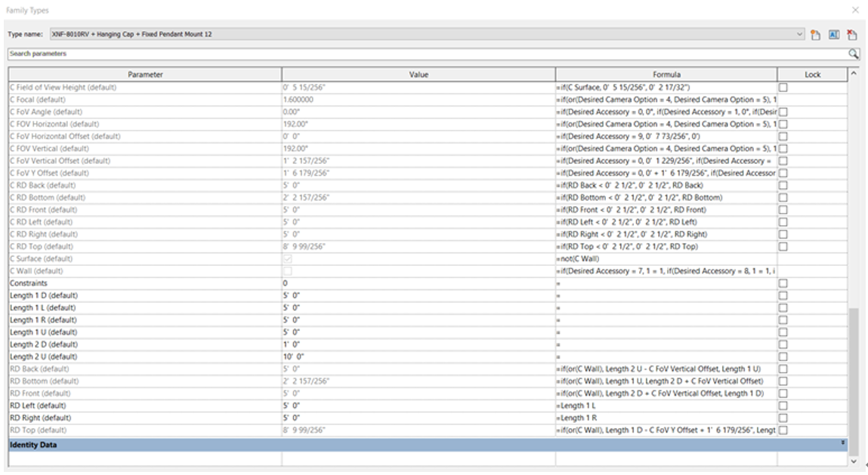868x475 pixels.
Task: Click the Formula column header
Action: pos(666,75)
